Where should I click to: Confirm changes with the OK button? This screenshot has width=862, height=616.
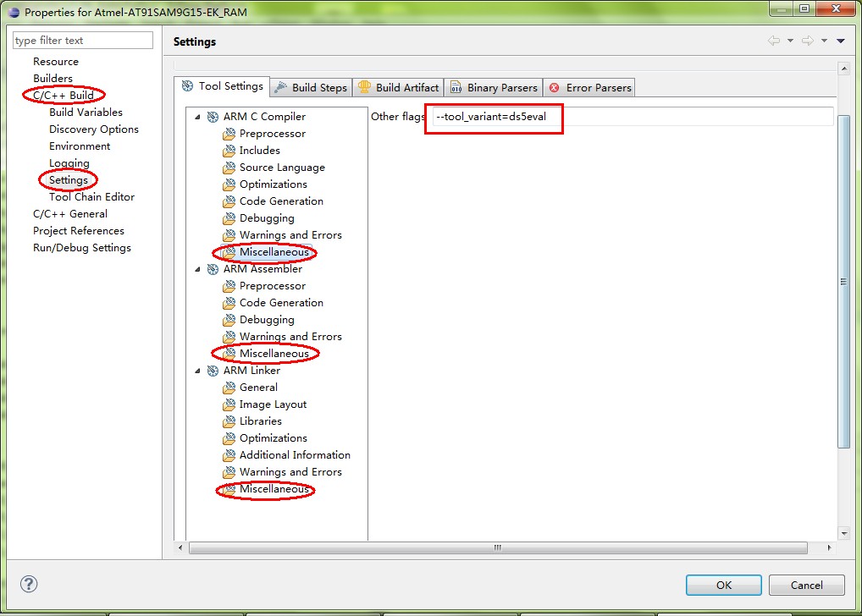pyautogui.click(x=723, y=586)
